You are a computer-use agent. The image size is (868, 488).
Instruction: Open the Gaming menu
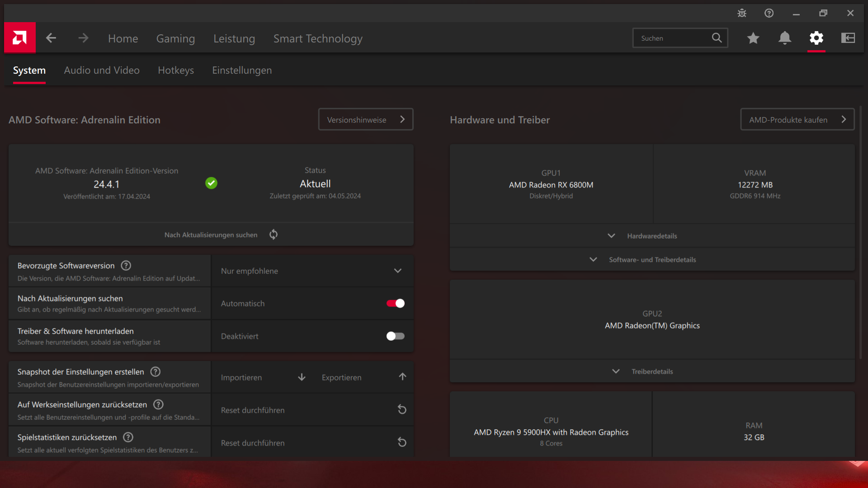pyautogui.click(x=175, y=39)
